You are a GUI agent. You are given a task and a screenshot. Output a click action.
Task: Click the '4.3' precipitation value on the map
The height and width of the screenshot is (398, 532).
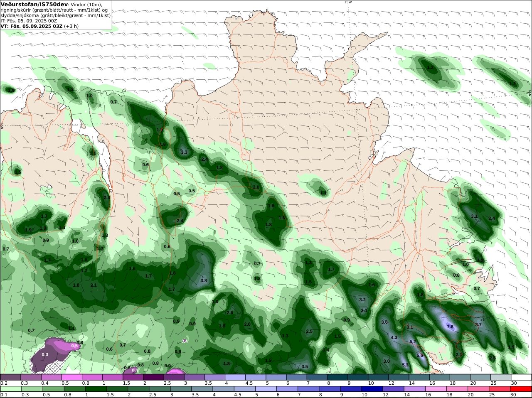click(394, 338)
